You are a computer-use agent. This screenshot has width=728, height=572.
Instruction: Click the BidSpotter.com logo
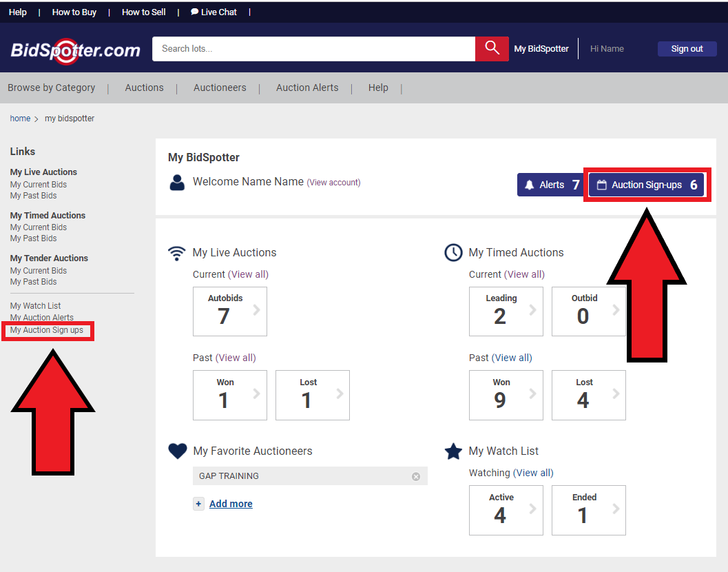click(76, 50)
